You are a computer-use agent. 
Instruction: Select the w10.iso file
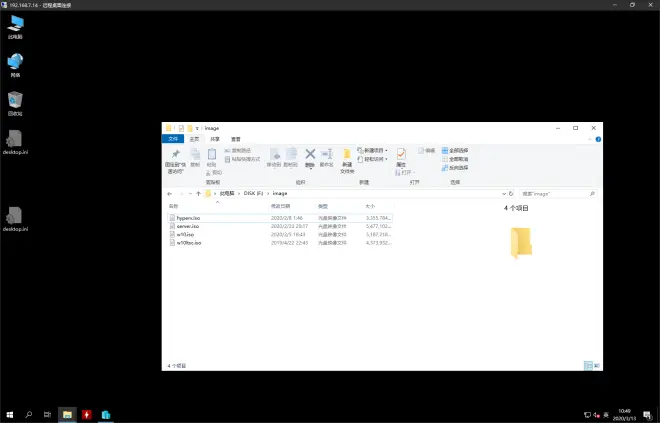point(280,234)
